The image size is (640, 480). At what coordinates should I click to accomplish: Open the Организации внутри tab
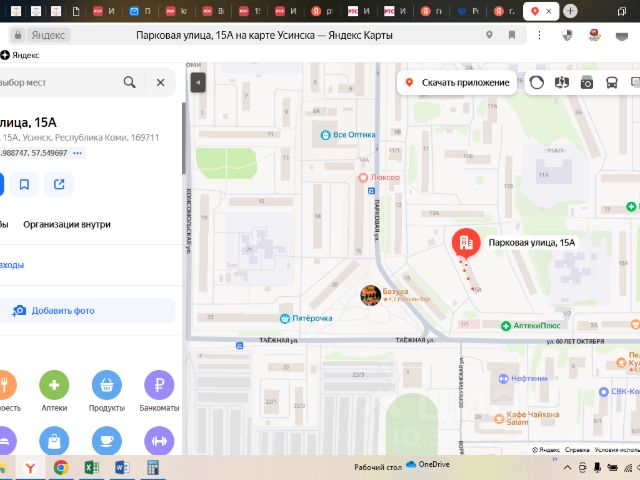click(x=67, y=224)
